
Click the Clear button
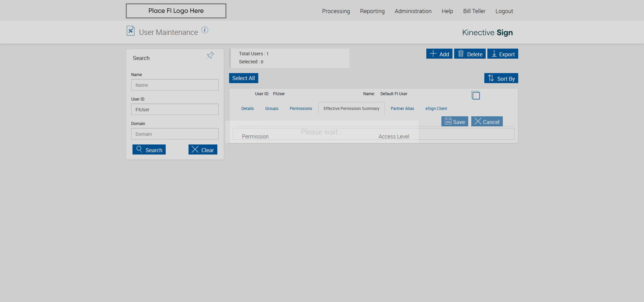pos(203,149)
